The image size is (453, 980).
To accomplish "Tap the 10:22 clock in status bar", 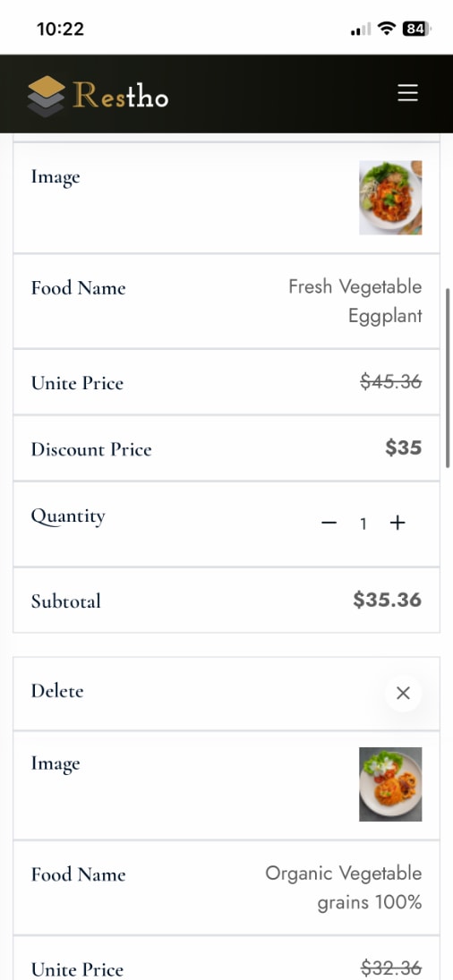I will pos(60,29).
